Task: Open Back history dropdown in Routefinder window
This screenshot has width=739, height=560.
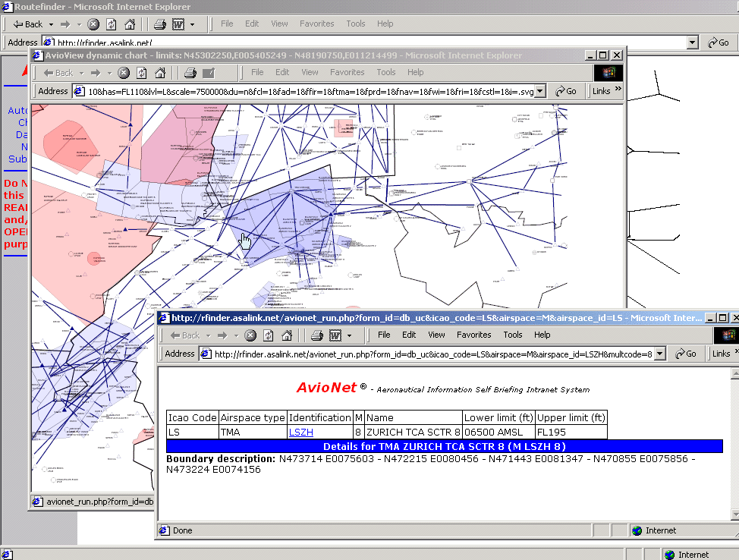Action: click(x=51, y=24)
